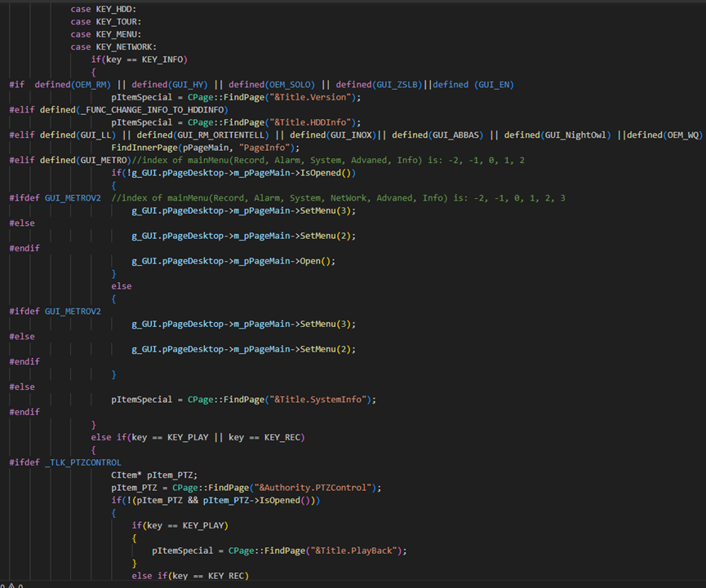Click the macro name "GUI_LL"

(x=95, y=135)
